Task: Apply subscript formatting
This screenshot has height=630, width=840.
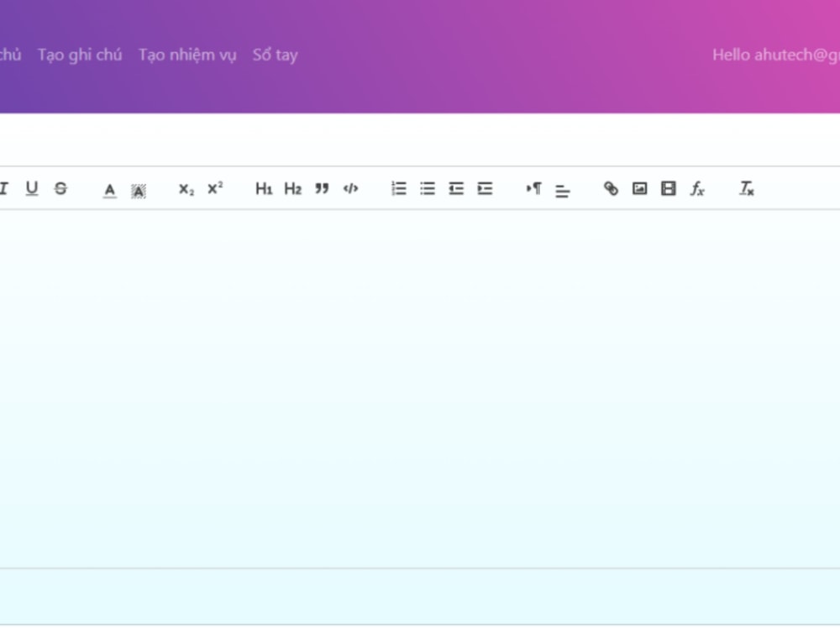Action: point(186,189)
